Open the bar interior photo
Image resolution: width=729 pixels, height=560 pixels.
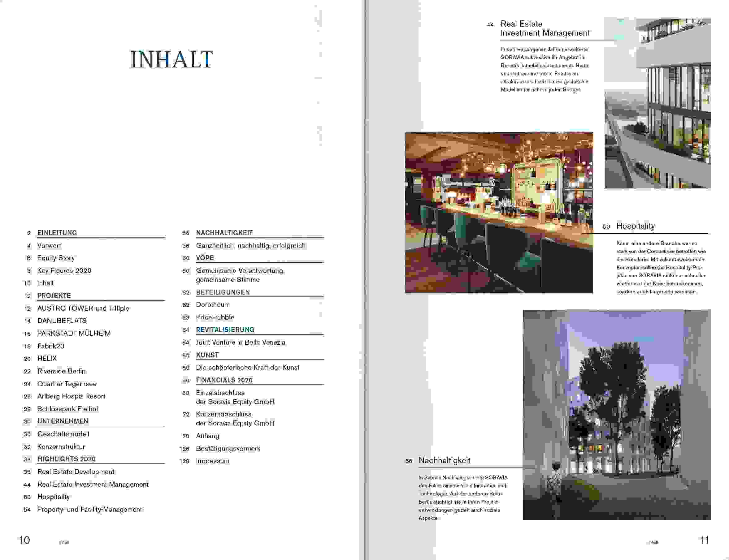[x=499, y=213]
